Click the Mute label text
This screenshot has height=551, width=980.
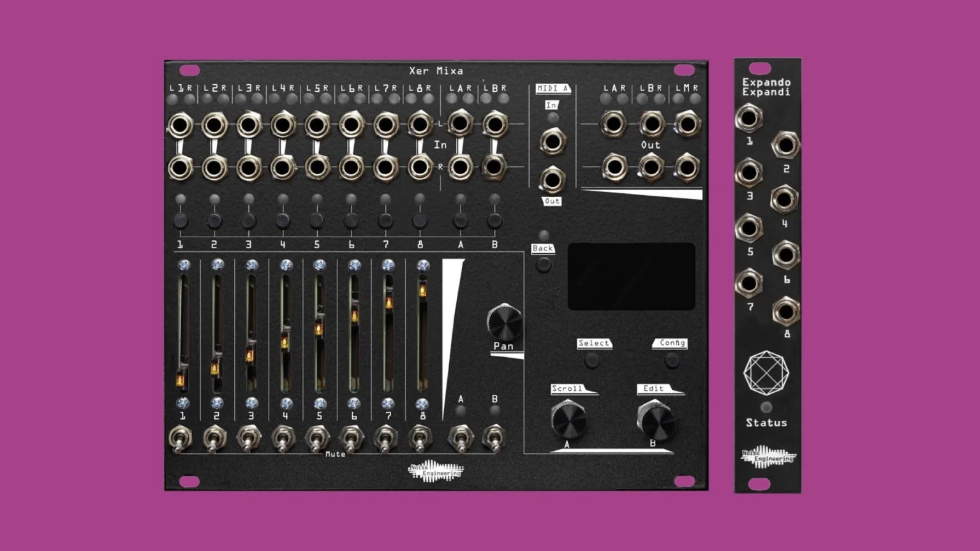[336, 454]
